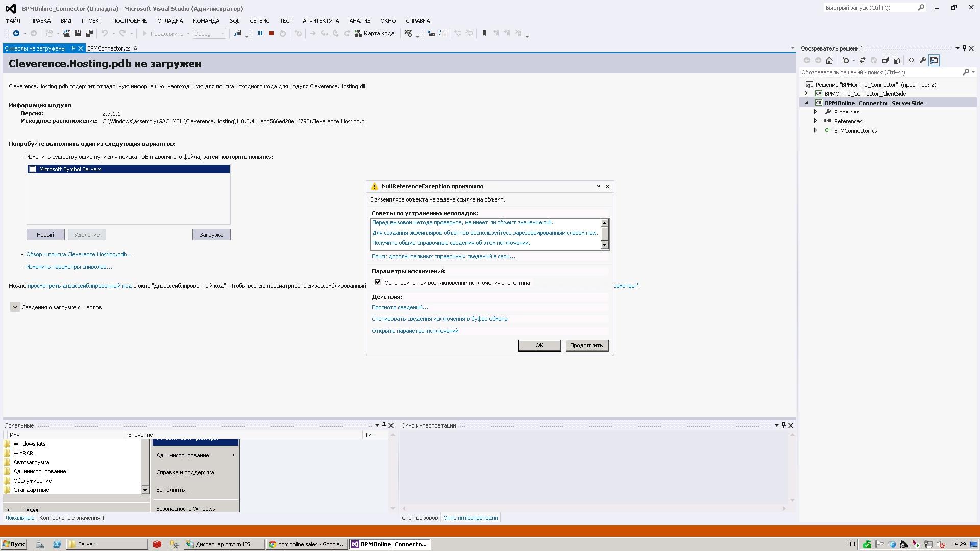This screenshot has height=551, width=980.
Task: Switch to bpm'online sales Chrome taskbar item
Action: [x=307, y=544]
